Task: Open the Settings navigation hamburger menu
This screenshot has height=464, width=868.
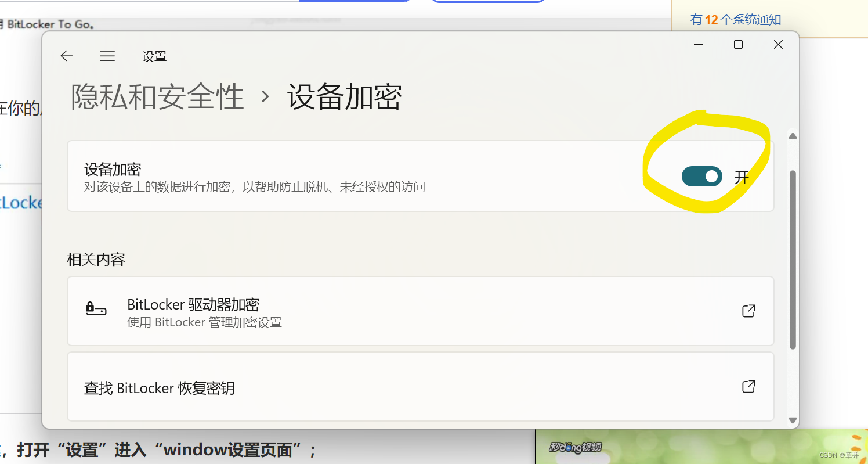Action: tap(107, 56)
